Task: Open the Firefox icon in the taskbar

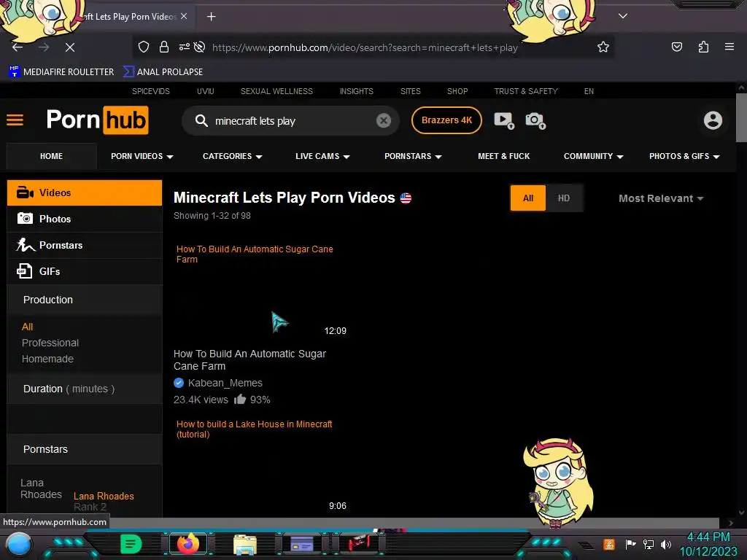Action: pyautogui.click(x=187, y=544)
